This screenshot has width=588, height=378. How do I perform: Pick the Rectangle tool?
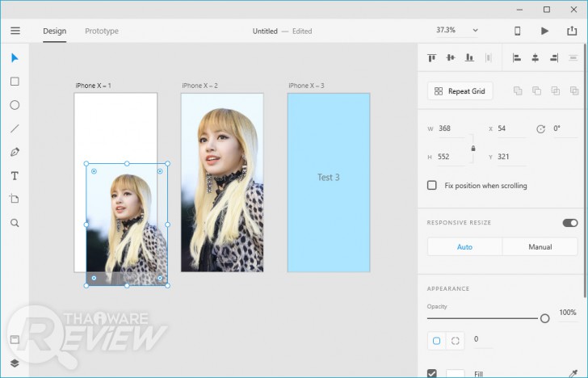[x=15, y=82]
